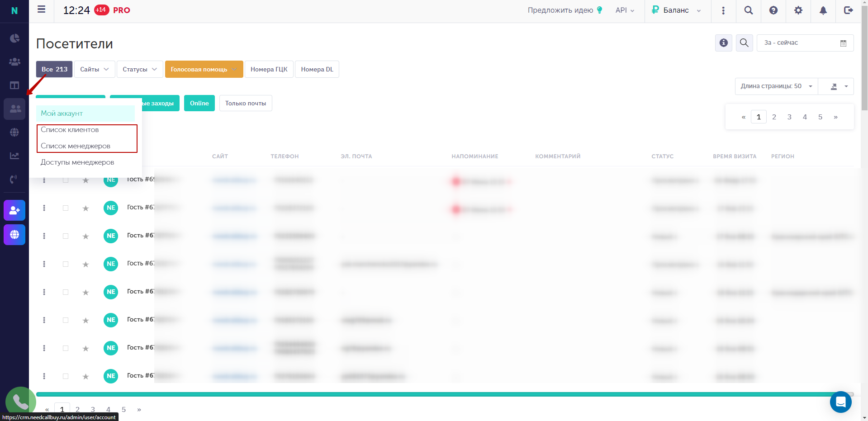This screenshot has width=868, height=421.
Task: Click the Online filter button
Action: (x=199, y=103)
